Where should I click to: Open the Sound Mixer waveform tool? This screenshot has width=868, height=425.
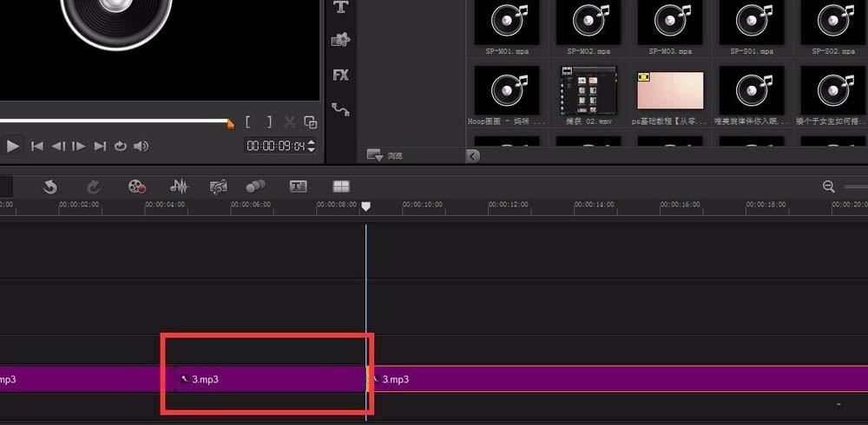click(x=179, y=186)
